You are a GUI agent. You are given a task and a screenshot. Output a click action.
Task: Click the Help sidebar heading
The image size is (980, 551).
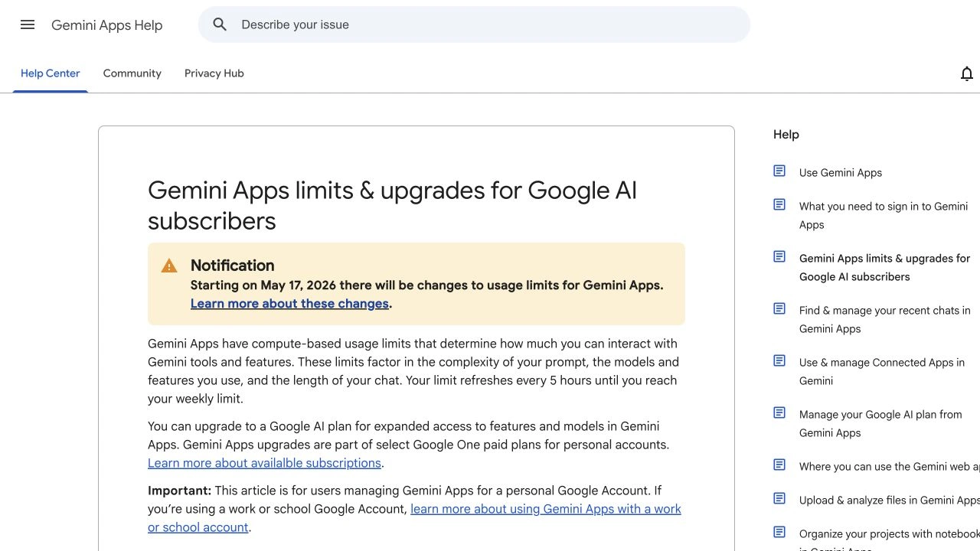(x=786, y=135)
